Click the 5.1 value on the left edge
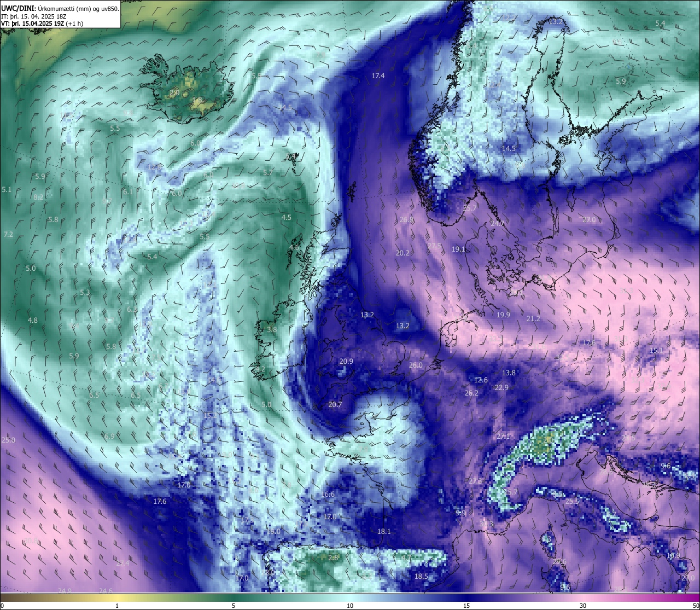700x610 pixels. coord(7,189)
